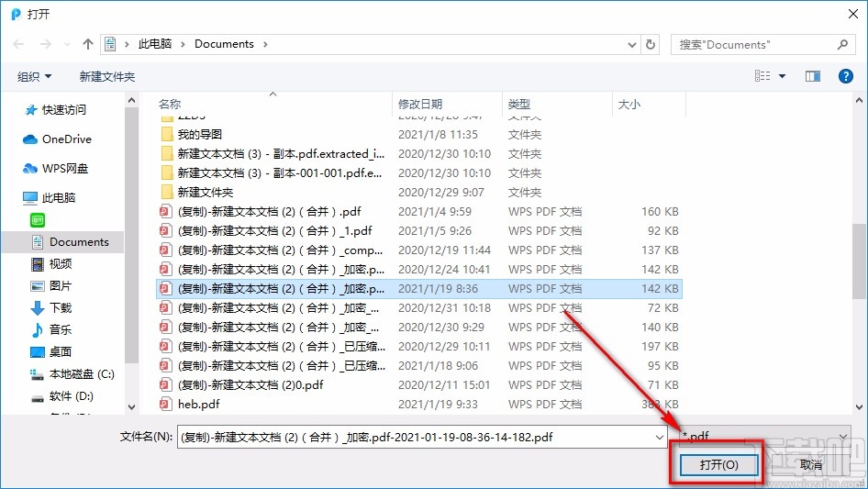Click file list scrollbar down arrow

[x=859, y=407]
